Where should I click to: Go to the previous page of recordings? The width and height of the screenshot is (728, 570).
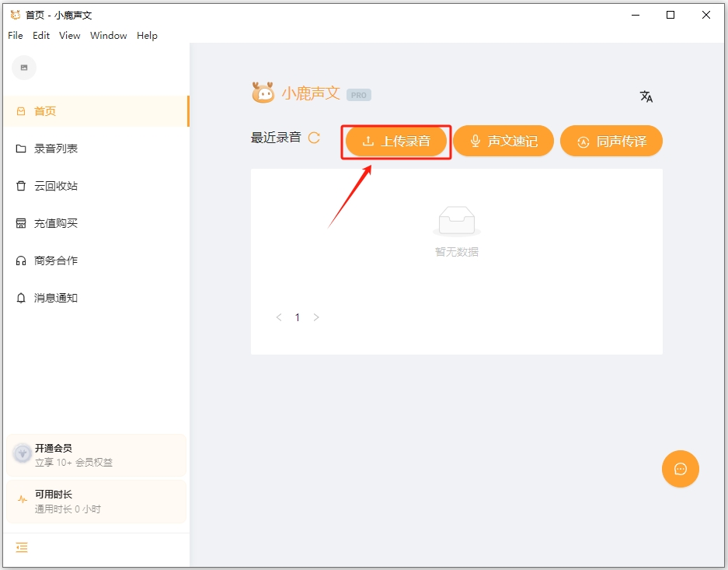[x=279, y=317]
